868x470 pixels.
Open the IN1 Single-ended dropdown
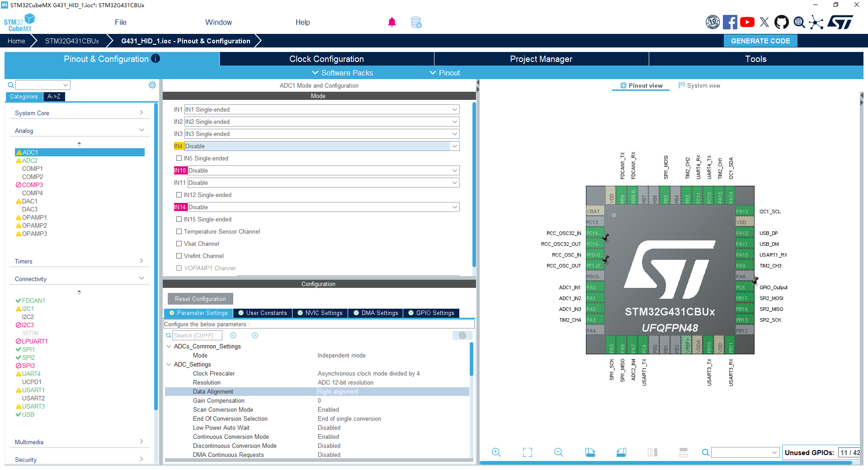[x=322, y=109]
